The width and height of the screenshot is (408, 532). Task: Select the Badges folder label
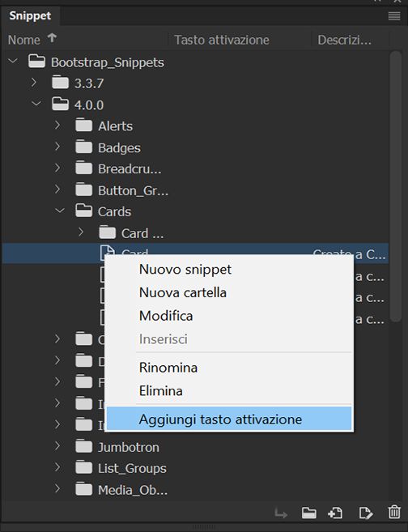(119, 148)
